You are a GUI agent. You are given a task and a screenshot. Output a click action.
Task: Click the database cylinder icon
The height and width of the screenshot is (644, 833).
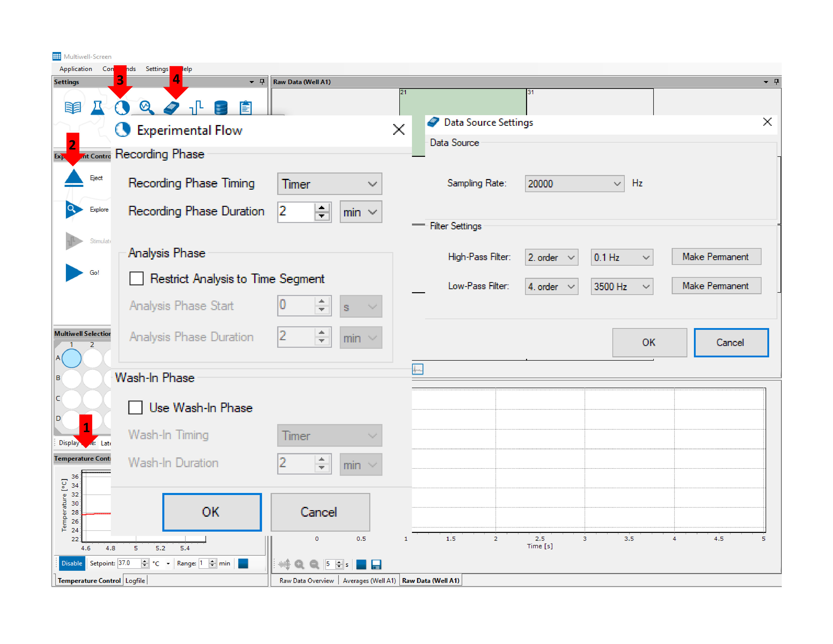pos(221,108)
